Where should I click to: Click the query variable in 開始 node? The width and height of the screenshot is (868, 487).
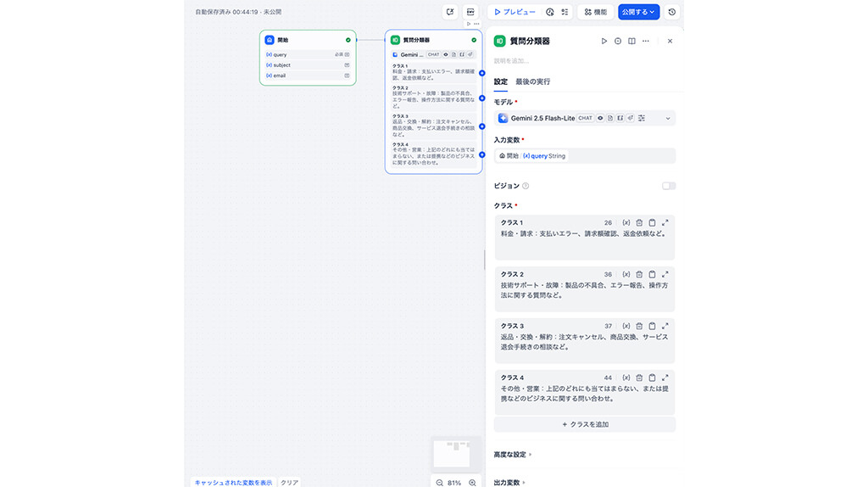pos(308,54)
